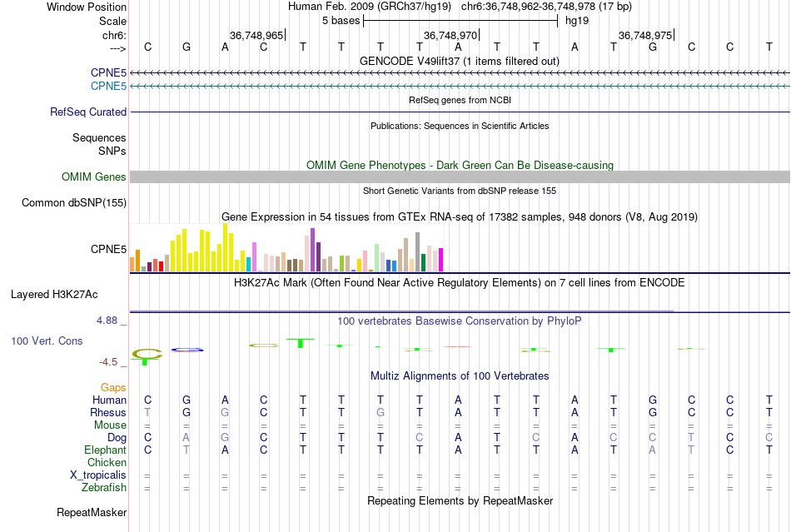Click the 4.88 PhyloP upper axis value
Image resolution: width=791 pixels, height=532 pixels.
point(107,321)
